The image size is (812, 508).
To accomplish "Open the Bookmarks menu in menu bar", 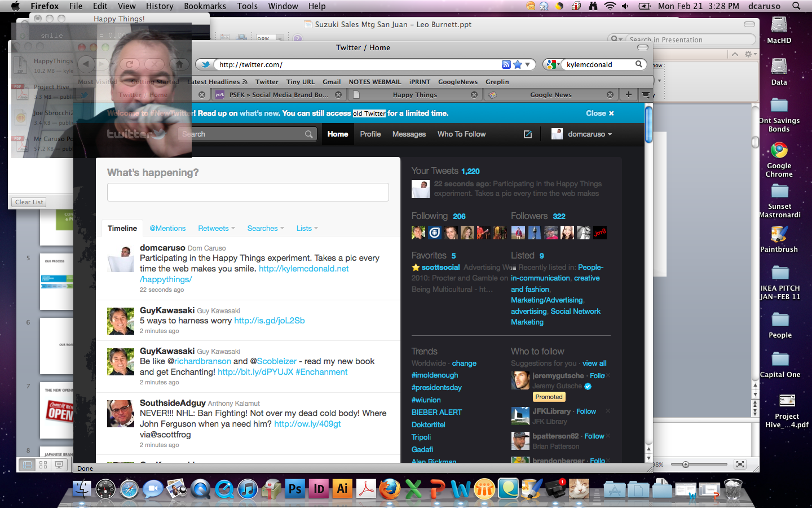I will pyautogui.click(x=205, y=6).
